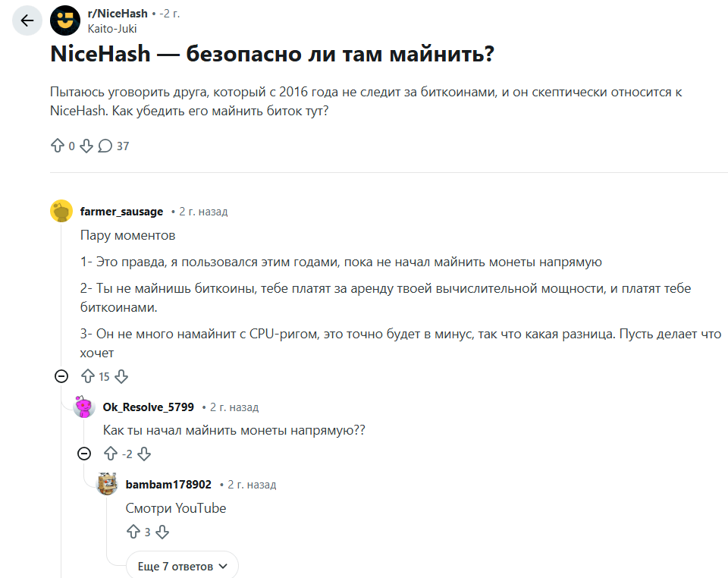Go back using the back arrow
Viewport: 728px width, 578px height.
(x=27, y=20)
